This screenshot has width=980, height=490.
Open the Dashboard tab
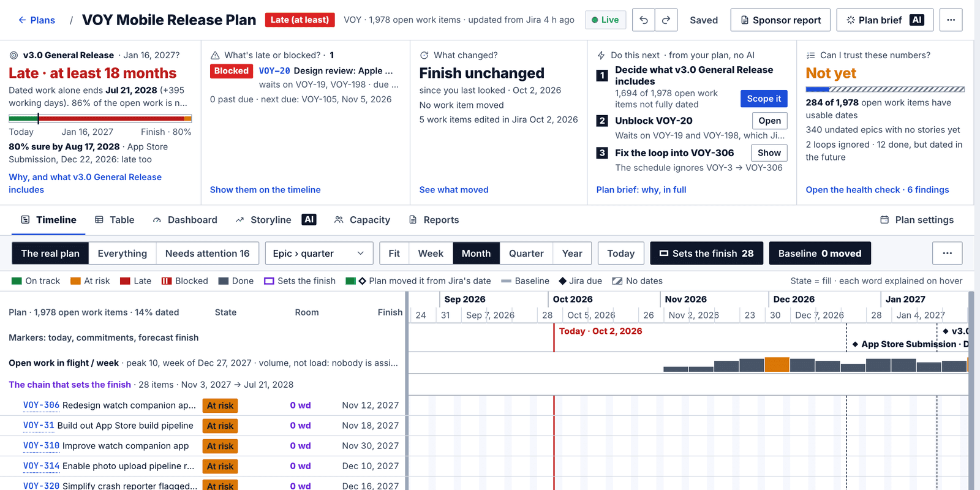[x=185, y=220]
